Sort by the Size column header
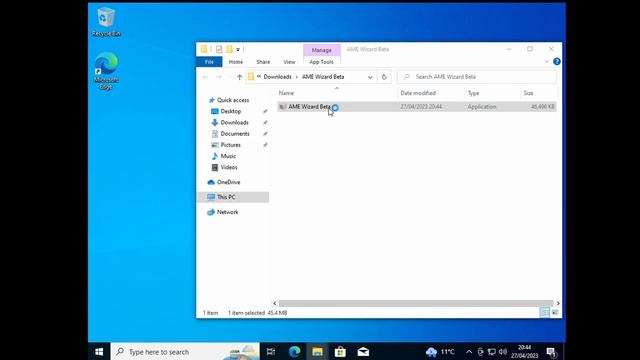Image resolution: width=640 pixels, height=360 pixels. [x=539, y=93]
